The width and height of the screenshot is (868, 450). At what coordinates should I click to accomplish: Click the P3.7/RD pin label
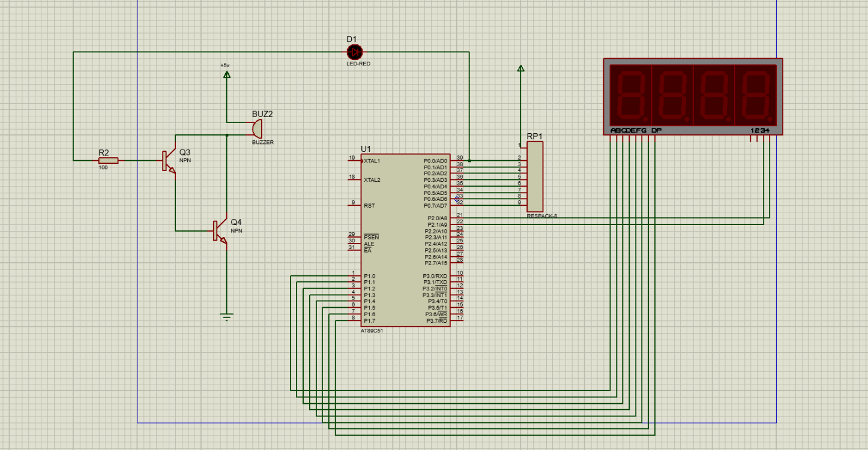[x=437, y=321]
